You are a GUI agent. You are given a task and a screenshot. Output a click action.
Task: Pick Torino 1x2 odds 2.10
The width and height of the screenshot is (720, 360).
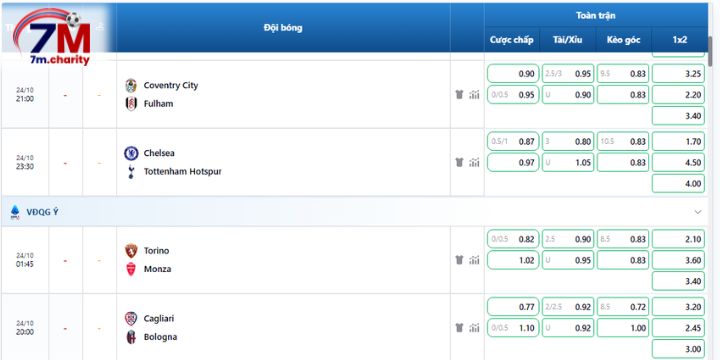coord(678,239)
